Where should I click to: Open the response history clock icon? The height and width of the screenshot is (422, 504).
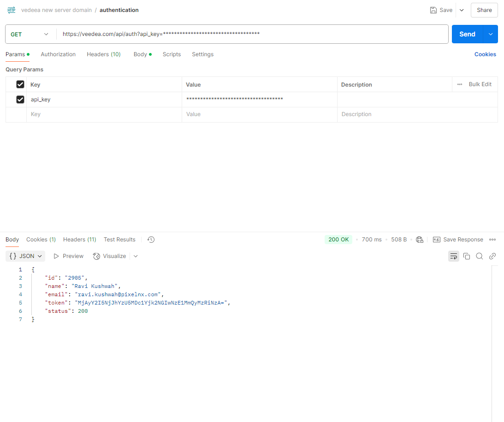click(151, 240)
